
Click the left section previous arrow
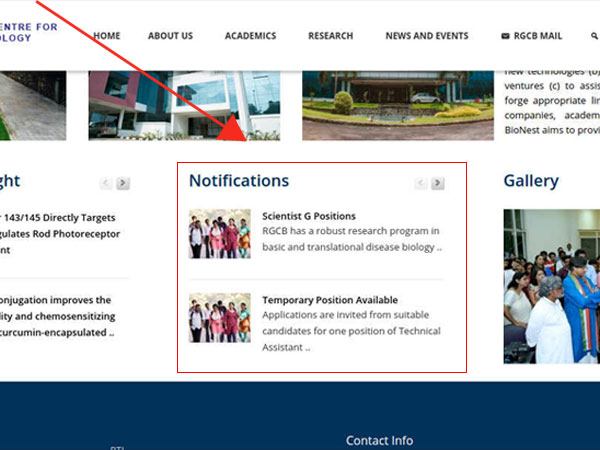point(106,183)
